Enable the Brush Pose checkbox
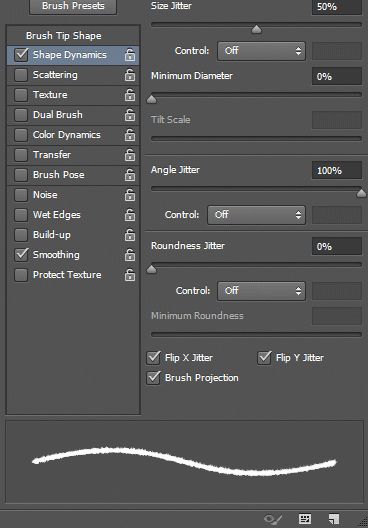Screen dimensions: 368x528 (21, 175)
